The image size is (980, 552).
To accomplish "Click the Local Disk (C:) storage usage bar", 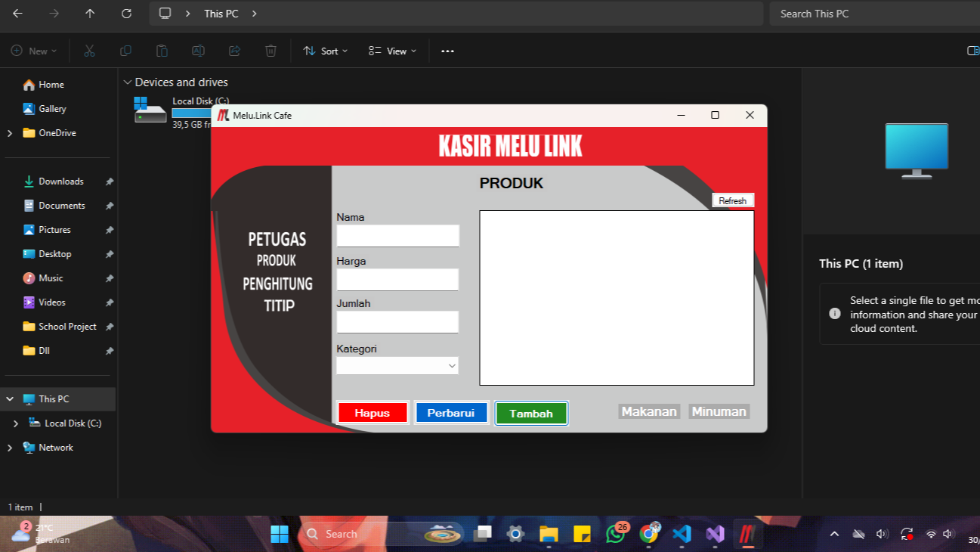I will pyautogui.click(x=195, y=113).
